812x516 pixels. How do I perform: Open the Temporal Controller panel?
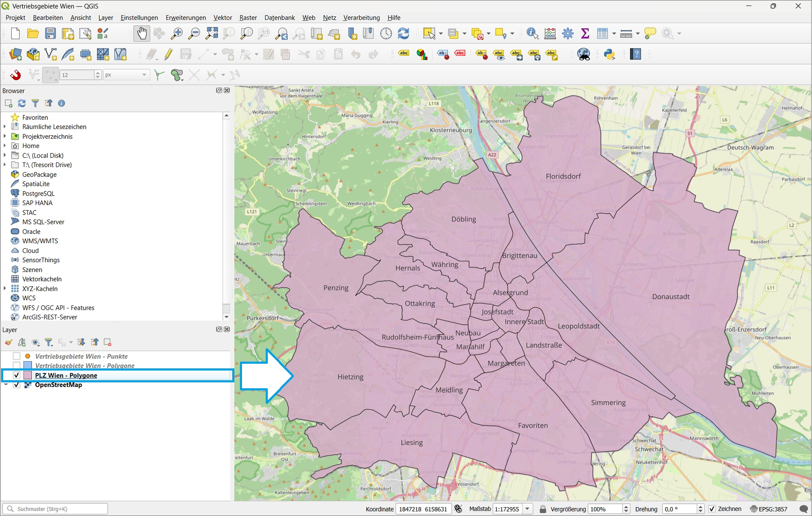pyautogui.click(x=386, y=33)
